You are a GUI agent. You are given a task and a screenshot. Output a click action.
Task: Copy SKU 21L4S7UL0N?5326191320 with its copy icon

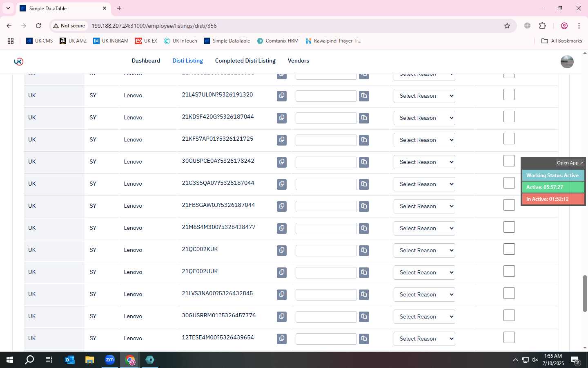pyautogui.click(x=282, y=96)
